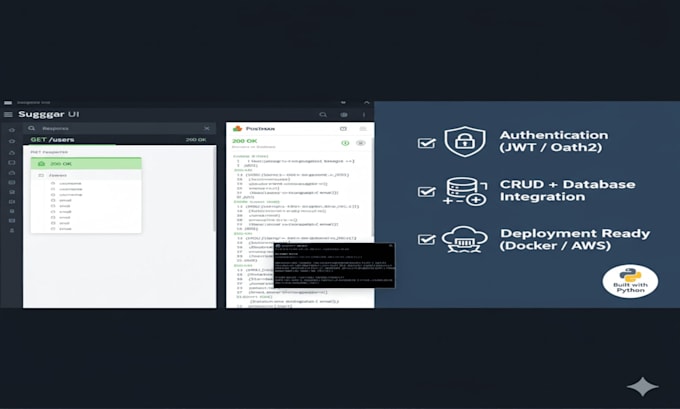Click the camera icon in the Sugggar UI header
The image size is (680, 409).
(x=344, y=115)
